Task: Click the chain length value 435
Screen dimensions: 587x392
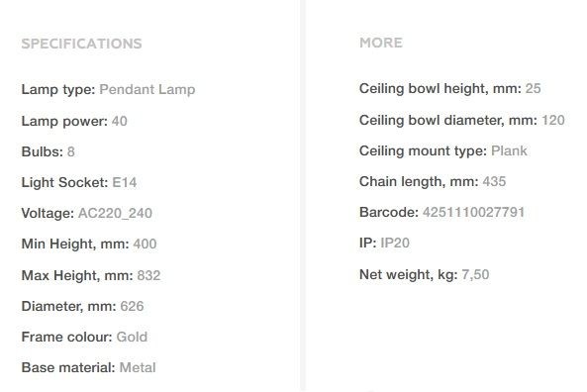Action: point(494,181)
